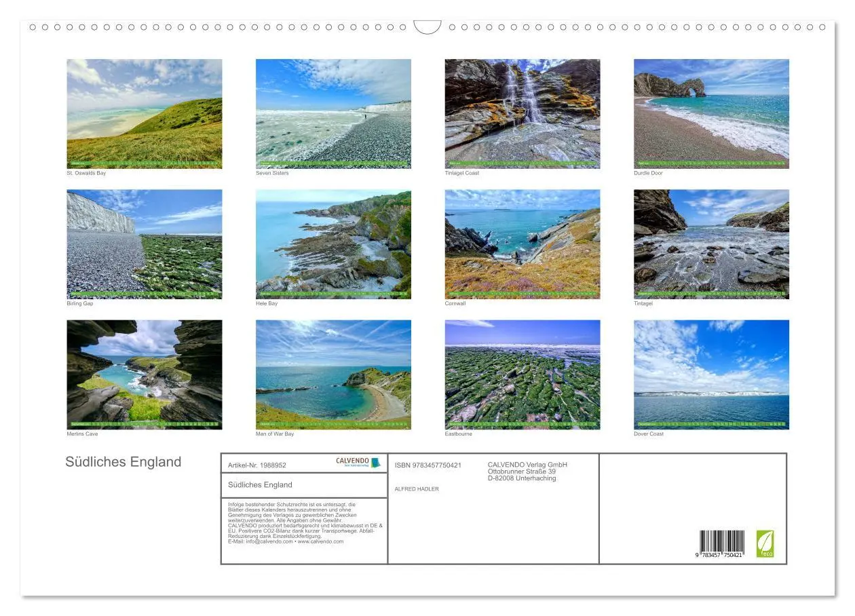Image resolution: width=855 pixels, height=616 pixels.
Task: Click the 'Man of War Bay' caption
Action: point(275,434)
